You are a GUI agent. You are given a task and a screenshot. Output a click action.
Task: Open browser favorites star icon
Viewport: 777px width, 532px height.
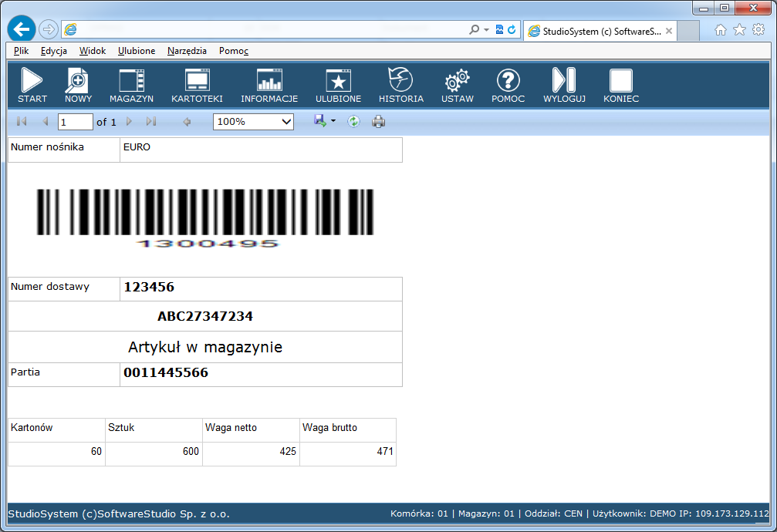pos(739,30)
